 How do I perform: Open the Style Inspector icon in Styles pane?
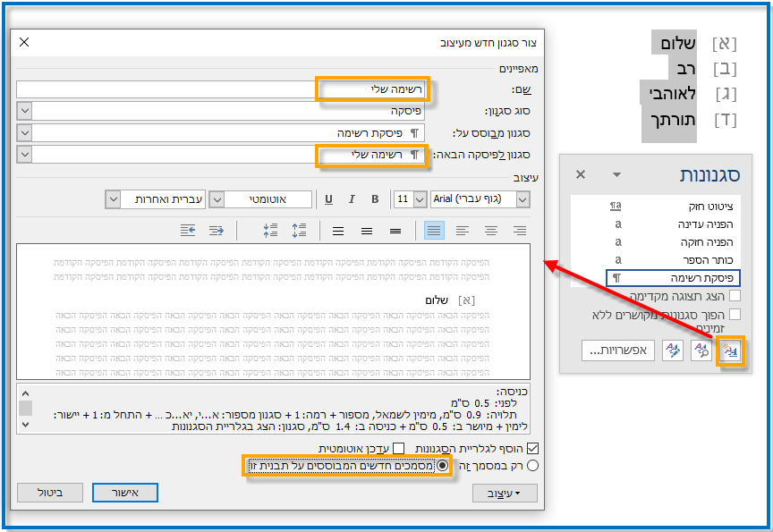(701, 350)
